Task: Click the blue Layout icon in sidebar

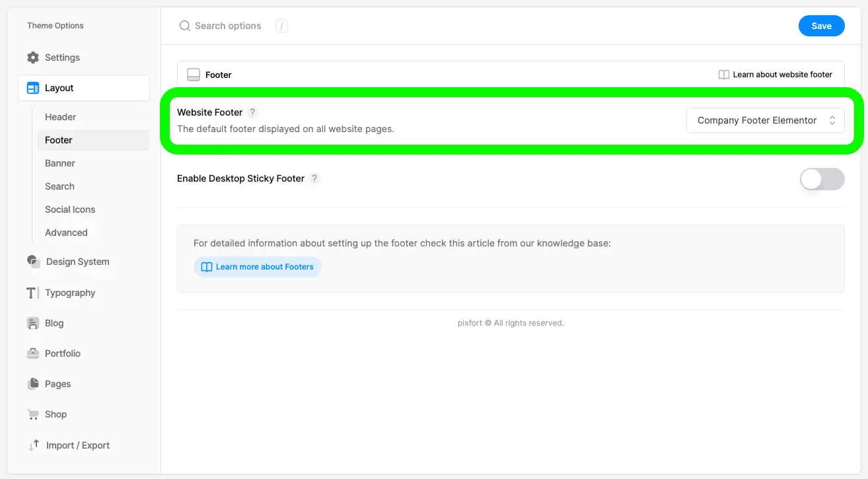Action: click(33, 88)
